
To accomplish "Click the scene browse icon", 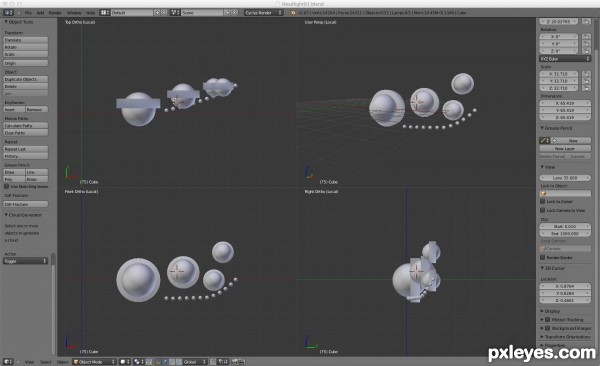I will tap(175, 13).
